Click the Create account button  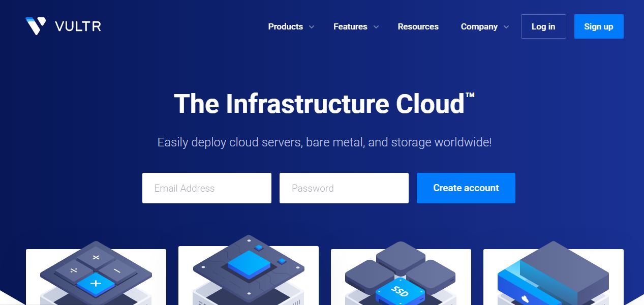[466, 188]
